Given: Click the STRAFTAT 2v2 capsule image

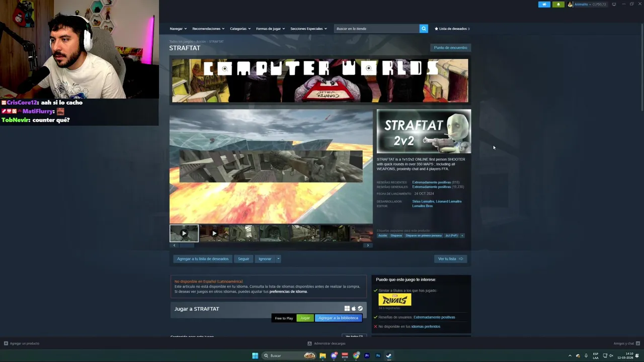Looking at the screenshot, I should tap(424, 131).
